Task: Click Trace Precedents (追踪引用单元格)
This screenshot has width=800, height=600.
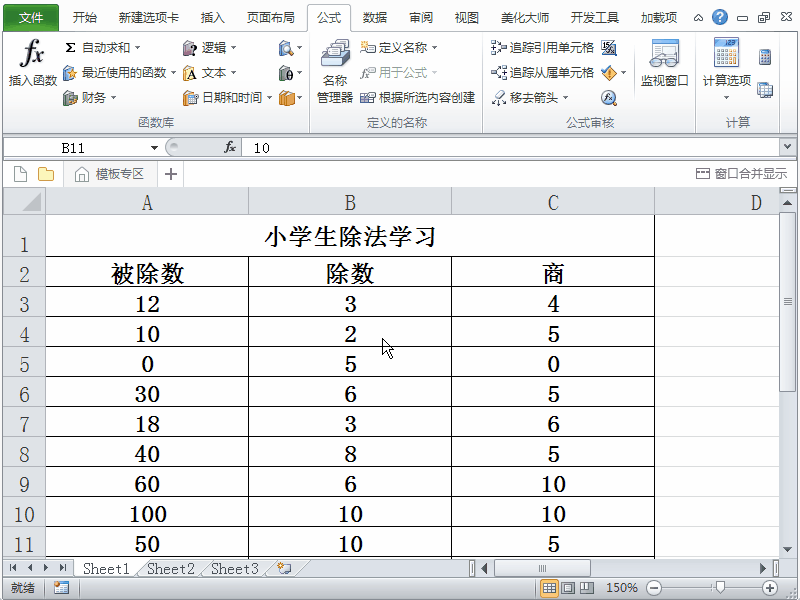Action: tap(543, 47)
